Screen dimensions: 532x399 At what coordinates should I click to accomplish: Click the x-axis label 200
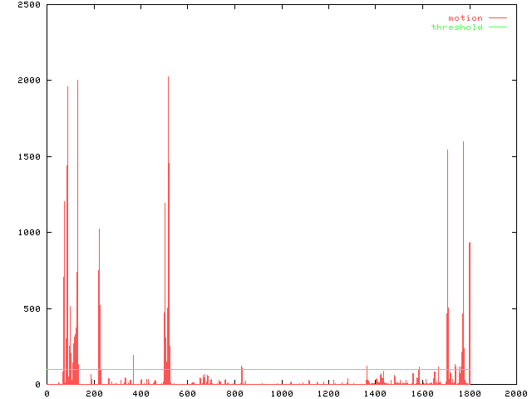pos(94,393)
